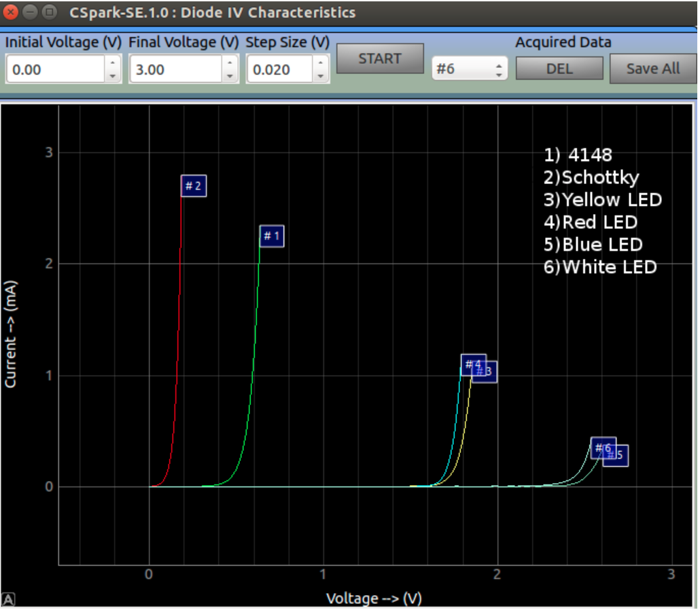Click the 'Final Voltage (V)' label
This screenshot has width=700, height=610.
click(x=184, y=42)
